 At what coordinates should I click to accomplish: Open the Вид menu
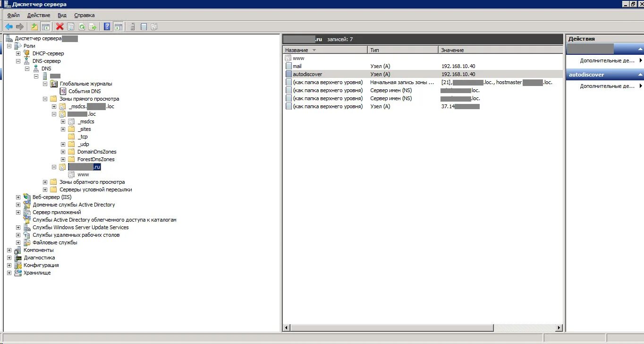(x=62, y=15)
